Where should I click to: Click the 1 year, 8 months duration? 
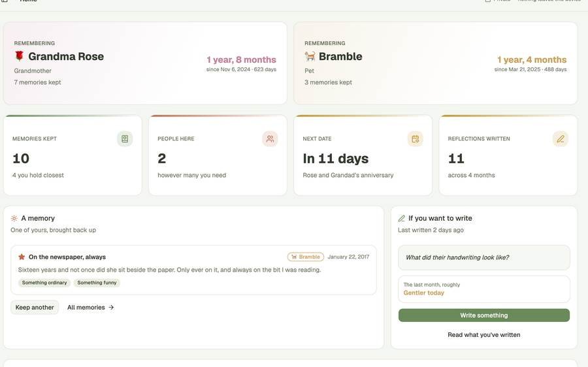tap(241, 59)
